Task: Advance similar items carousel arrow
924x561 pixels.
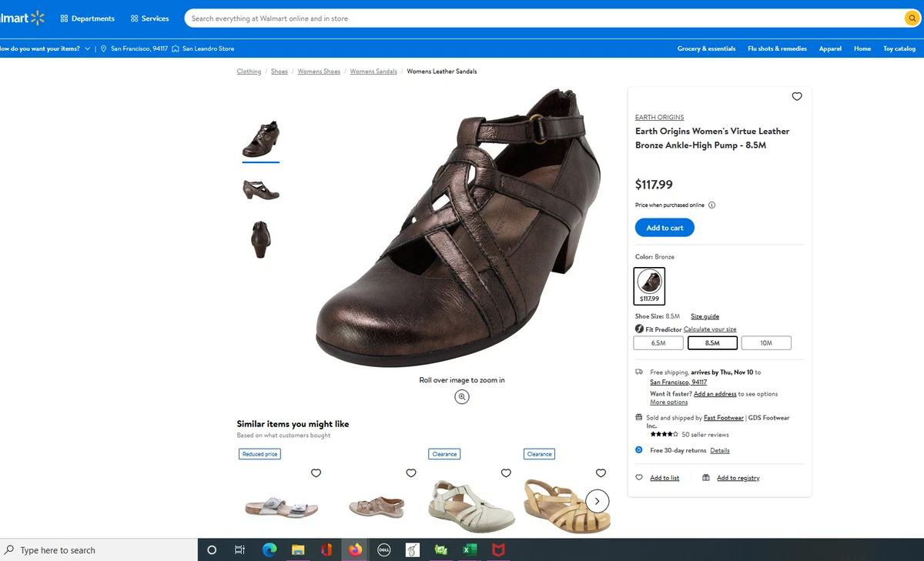Action: click(598, 501)
